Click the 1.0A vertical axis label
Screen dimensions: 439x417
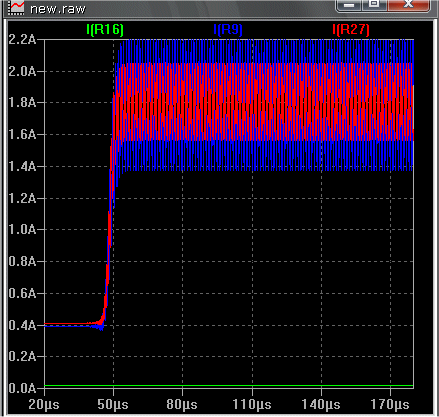[x=22, y=230]
